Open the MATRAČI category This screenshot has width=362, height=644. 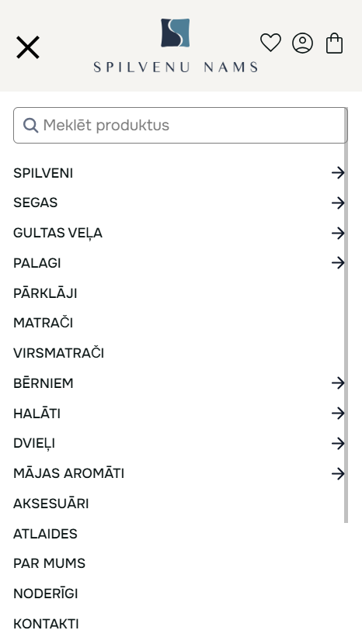(44, 323)
